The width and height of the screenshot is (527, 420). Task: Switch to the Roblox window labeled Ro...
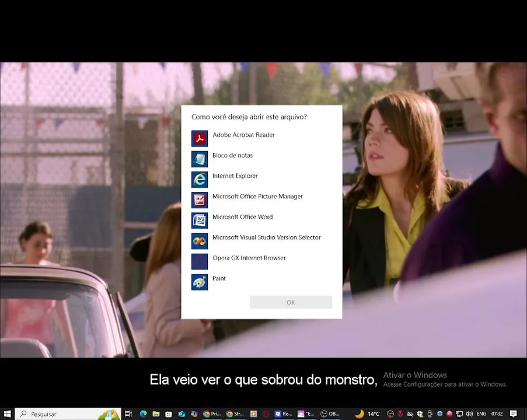click(x=283, y=414)
